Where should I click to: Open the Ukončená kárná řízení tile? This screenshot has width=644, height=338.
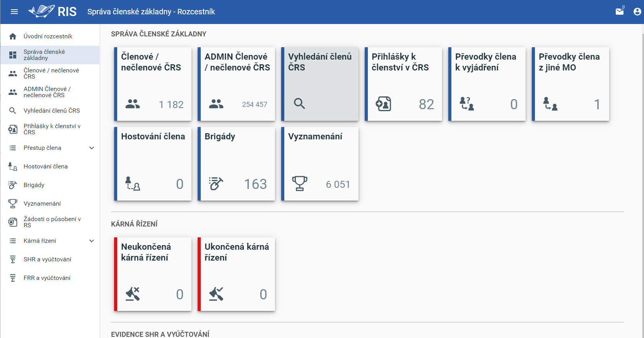point(236,274)
